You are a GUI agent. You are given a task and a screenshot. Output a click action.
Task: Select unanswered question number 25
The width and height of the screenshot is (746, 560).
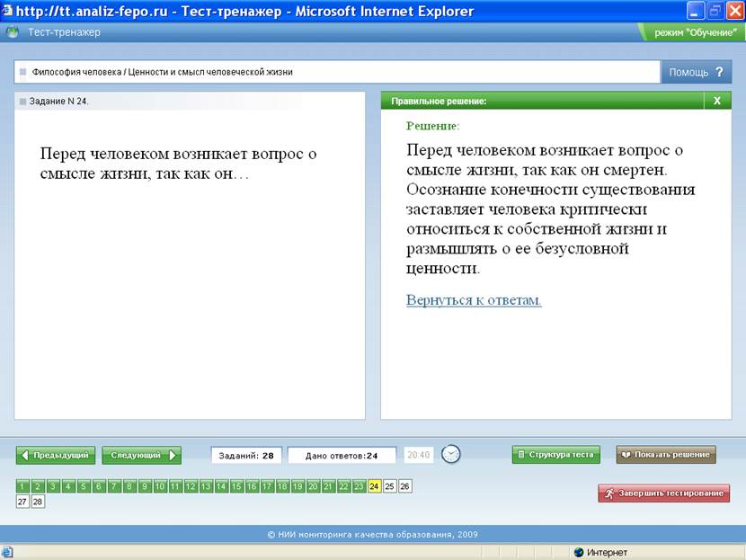[390, 486]
